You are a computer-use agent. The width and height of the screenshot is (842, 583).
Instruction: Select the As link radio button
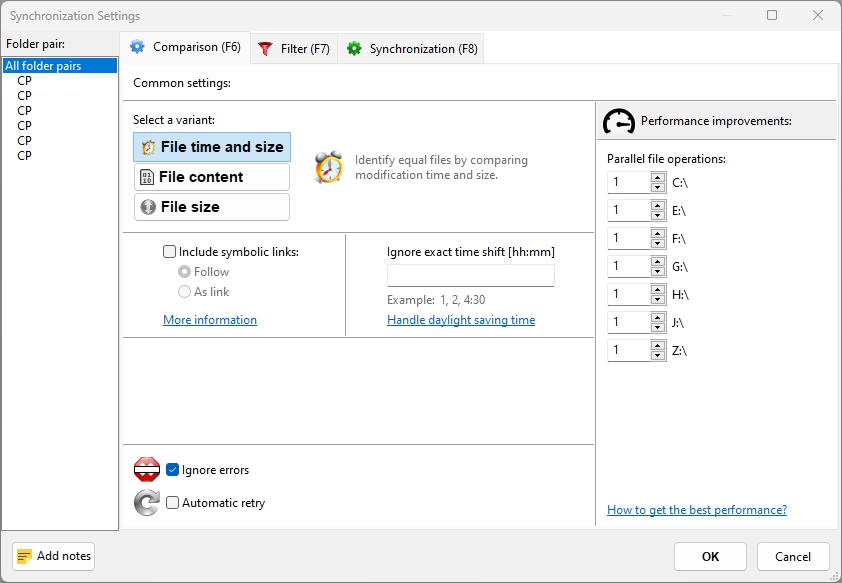pos(184,292)
